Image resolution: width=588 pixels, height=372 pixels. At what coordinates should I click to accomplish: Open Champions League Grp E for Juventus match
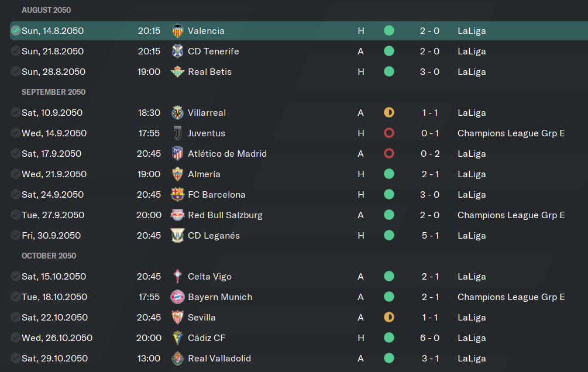click(511, 133)
